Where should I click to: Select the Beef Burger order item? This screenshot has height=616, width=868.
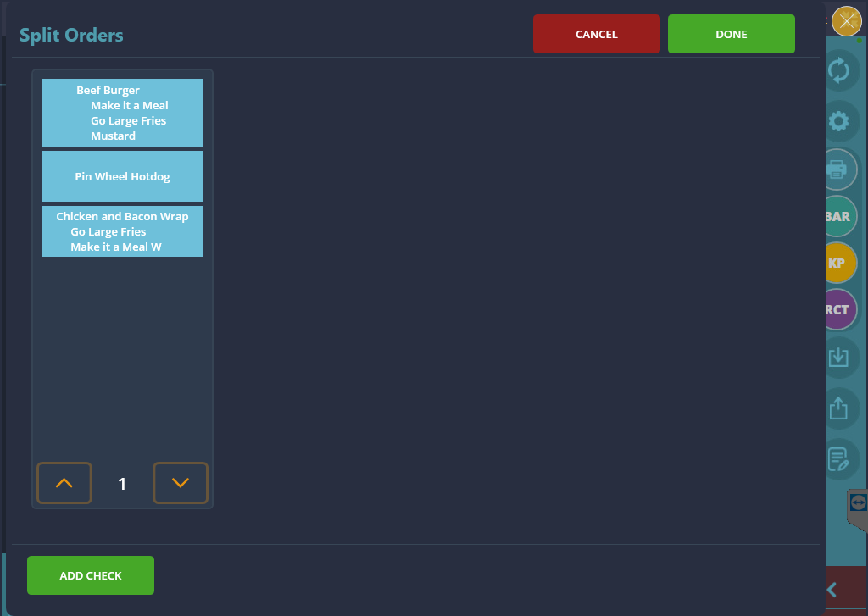[x=122, y=113]
